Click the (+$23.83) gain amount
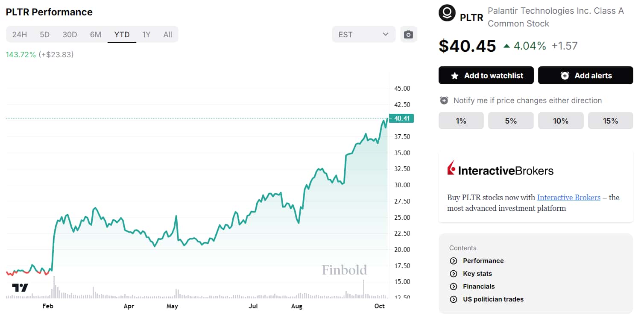This screenshot has height=322, width=644. [x=56, y=55]
